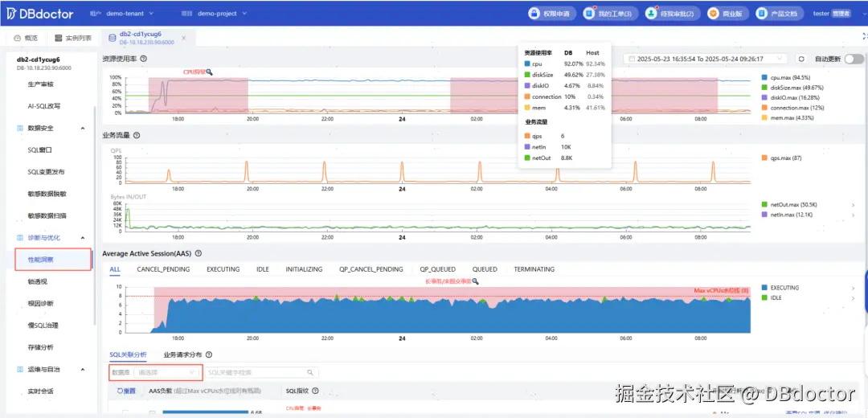868x418 pixels.
Task: Select the EXECUTING session filter tab
Action: coord(223,269)
